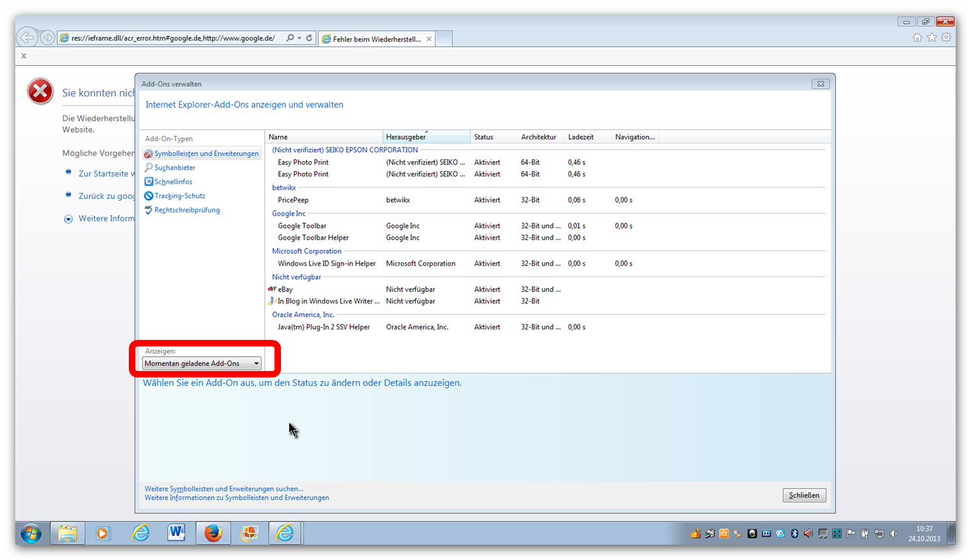Screen dimensions: 971x560
Task: Open Windows Explorer from the taskbar
Action: point(67,533)
